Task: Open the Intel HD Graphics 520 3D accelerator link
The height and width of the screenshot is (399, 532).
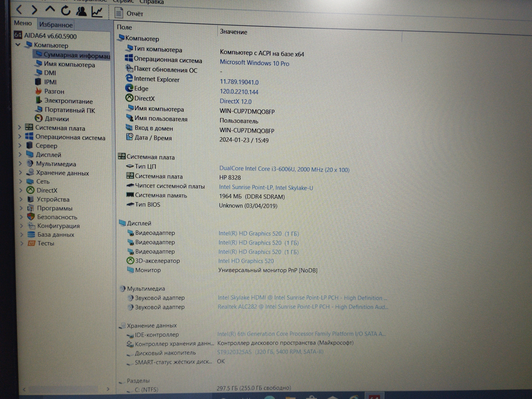Action: [x=246, y=261]
